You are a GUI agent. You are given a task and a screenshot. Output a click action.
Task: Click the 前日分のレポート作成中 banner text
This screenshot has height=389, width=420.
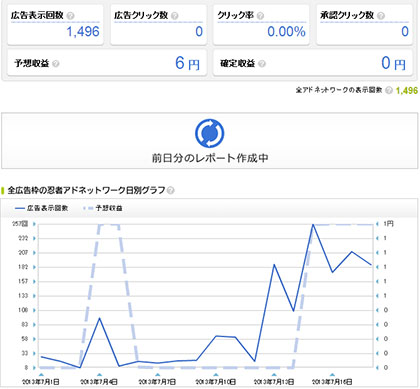tap(210, 158)
